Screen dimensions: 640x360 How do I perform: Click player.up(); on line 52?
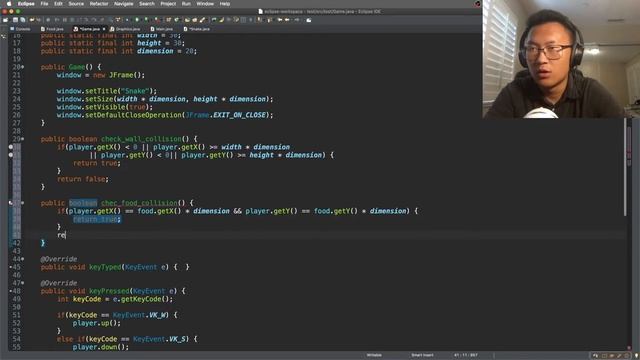97,323
